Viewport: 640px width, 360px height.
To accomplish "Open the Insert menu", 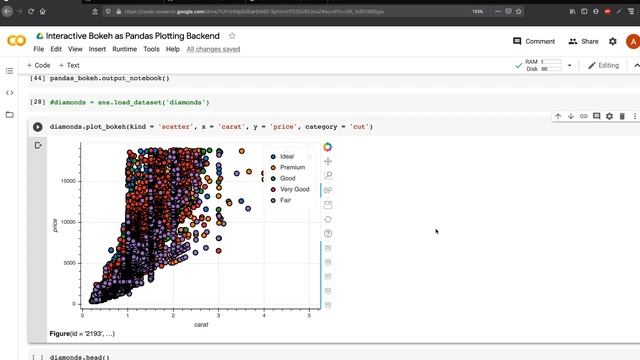I will pyautogui.click(x=97, y=49).
